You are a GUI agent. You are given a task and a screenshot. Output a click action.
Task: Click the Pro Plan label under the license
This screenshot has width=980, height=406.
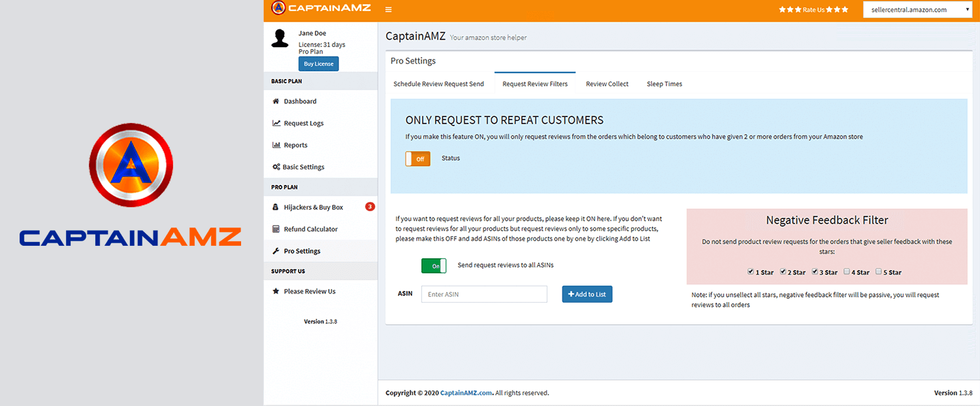[311, 52]
